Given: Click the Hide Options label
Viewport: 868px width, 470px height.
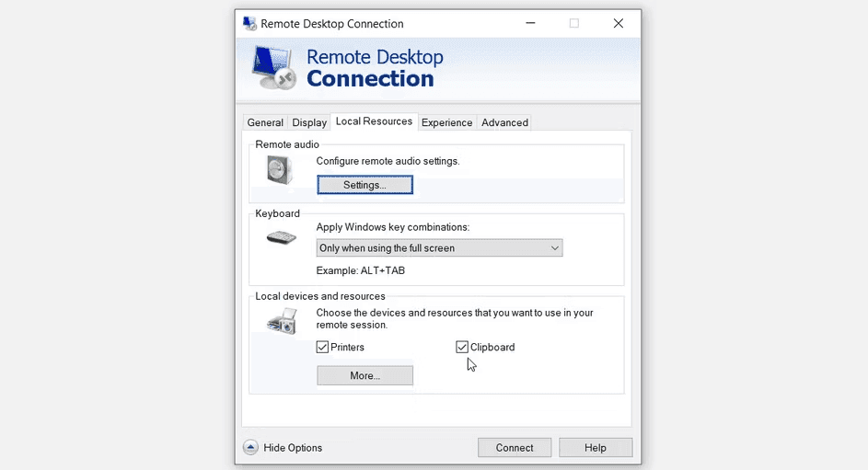Looking at the screenshot, I should click(x=293, y=447).
